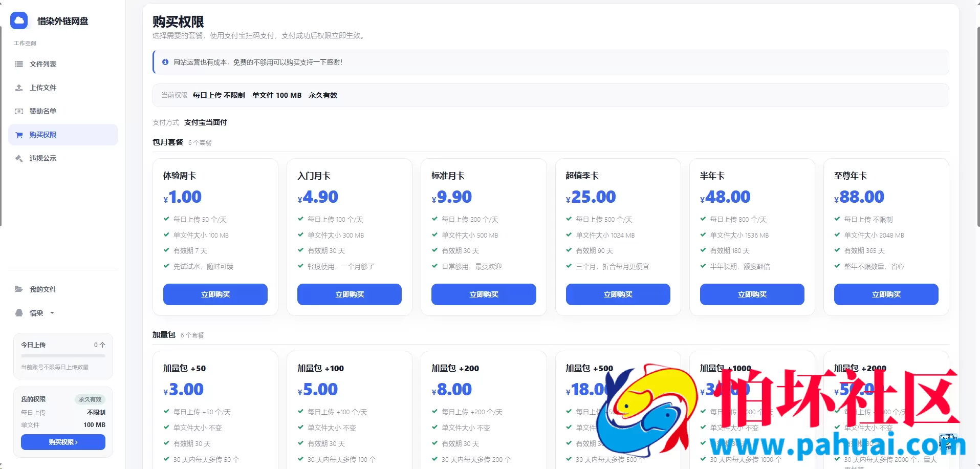Click the 今日上传 progress bar
The height and width of the screenshot is (469, 980).
63,356
